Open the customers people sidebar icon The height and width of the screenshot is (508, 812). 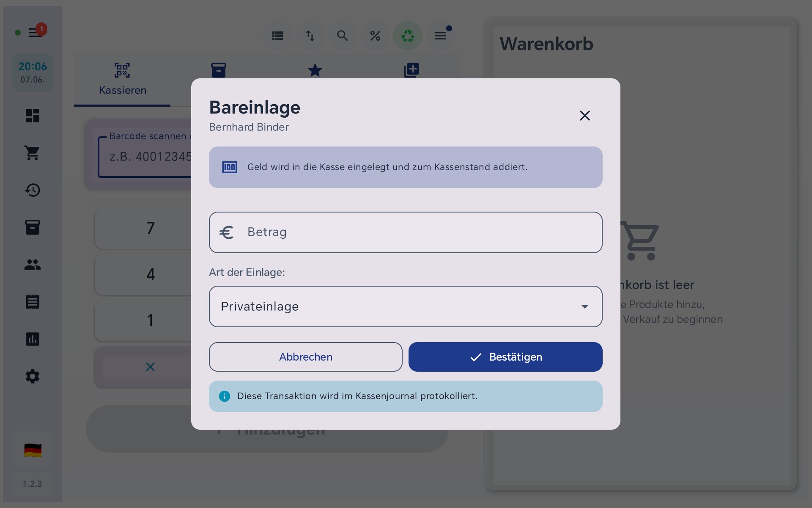pyautogui.click(x=33, y=265)
